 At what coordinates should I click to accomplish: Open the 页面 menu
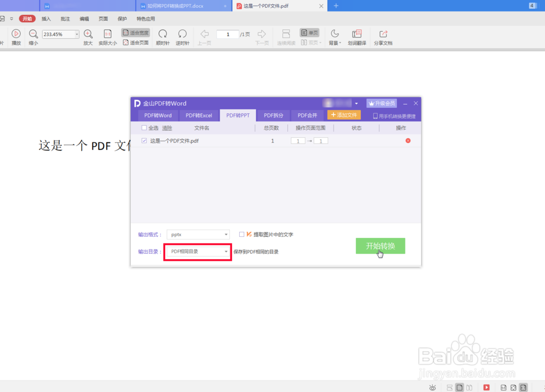[x=103, y=19]
